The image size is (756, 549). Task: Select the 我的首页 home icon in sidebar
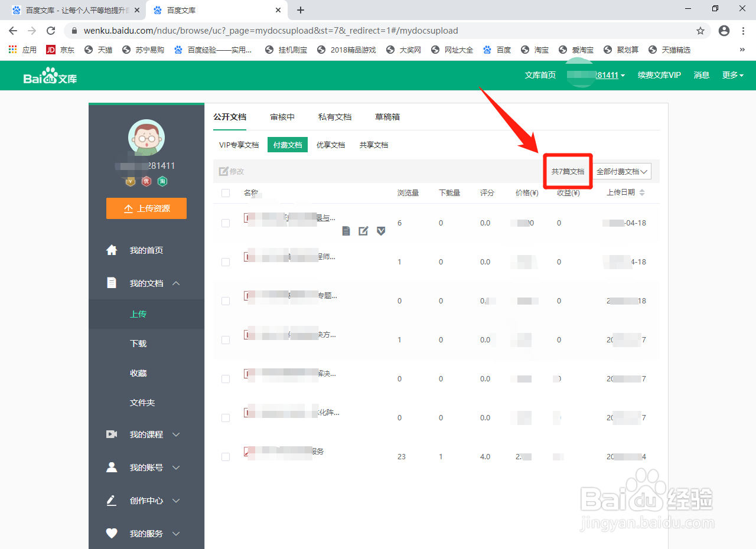[x=112, y=250]
